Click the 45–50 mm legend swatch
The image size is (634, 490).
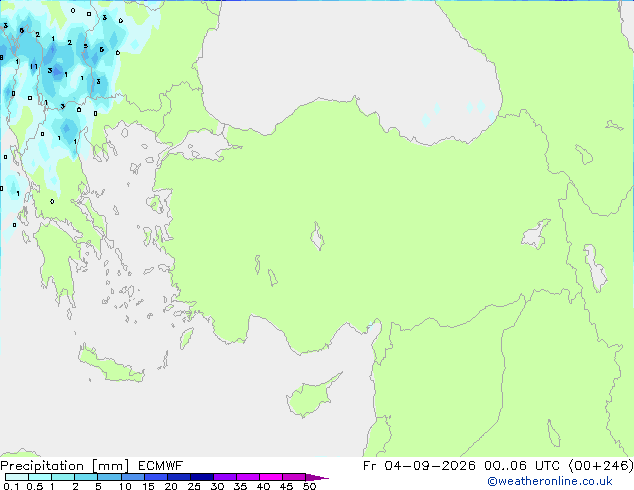tap(294, 477)
